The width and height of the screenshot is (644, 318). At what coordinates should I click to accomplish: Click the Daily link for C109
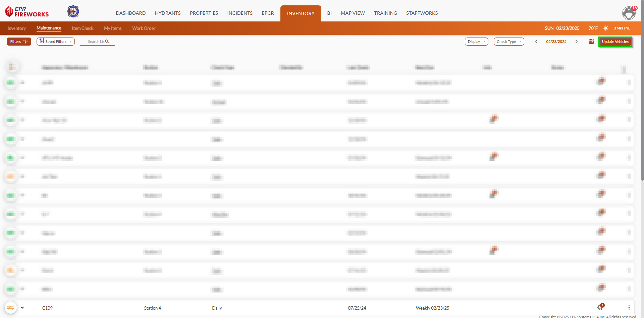click(217, 308)
